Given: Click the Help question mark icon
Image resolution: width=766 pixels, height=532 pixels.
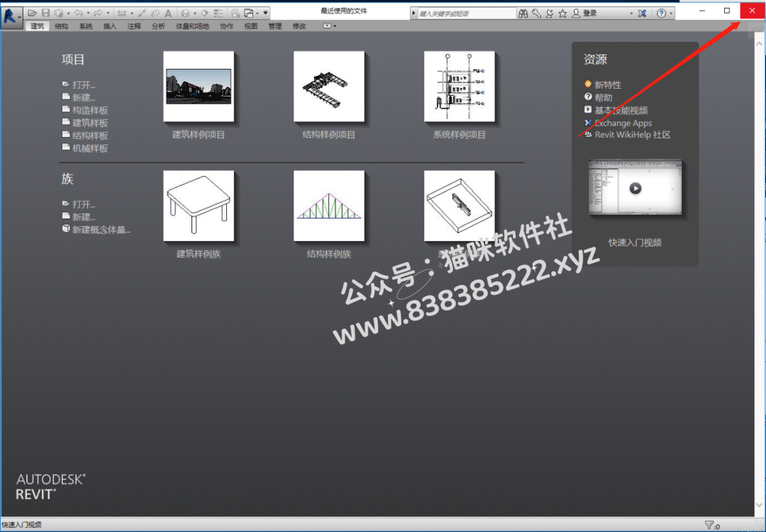Looking at the screenshot, I should click(661, 13).
